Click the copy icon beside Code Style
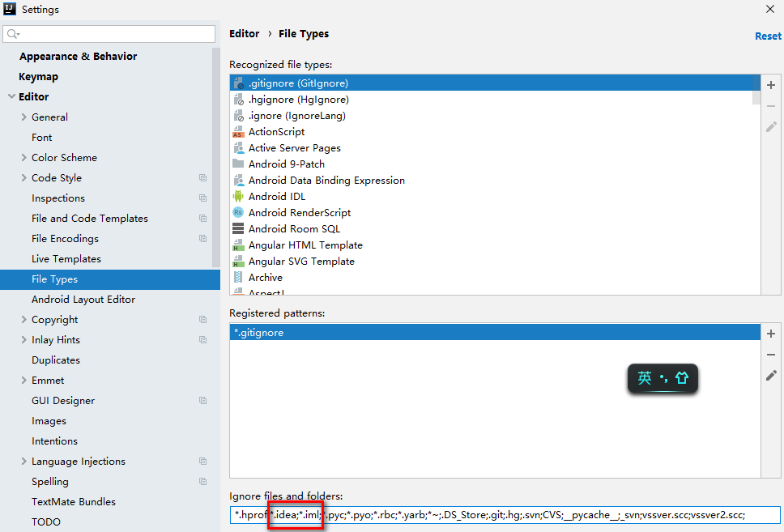 tap(202, 178)
